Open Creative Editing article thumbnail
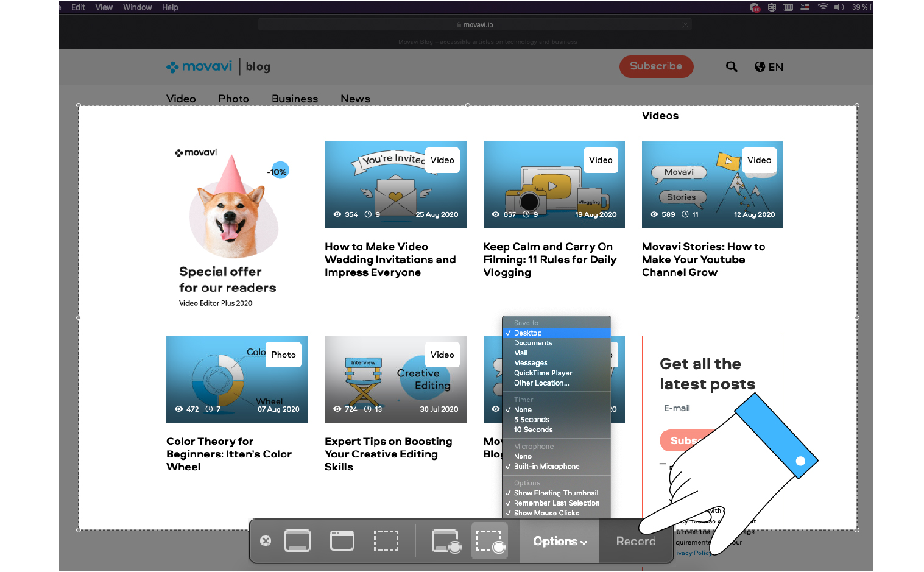Screen dimensions: 924x572 tap(395, 380)
